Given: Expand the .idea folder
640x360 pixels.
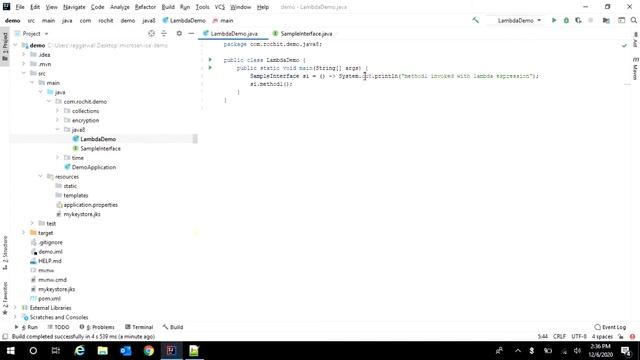Looking at the screenshot, I should 24,54.
